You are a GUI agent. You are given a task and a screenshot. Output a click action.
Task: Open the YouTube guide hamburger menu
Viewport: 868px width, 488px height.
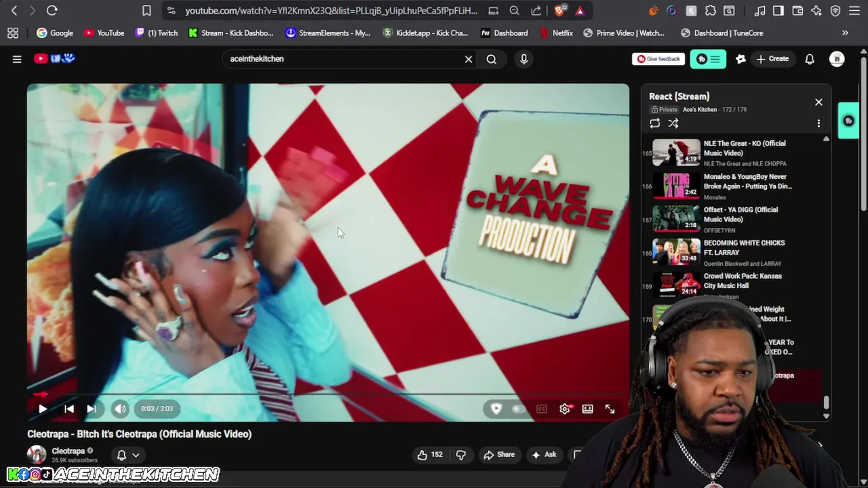coord(17,59)
